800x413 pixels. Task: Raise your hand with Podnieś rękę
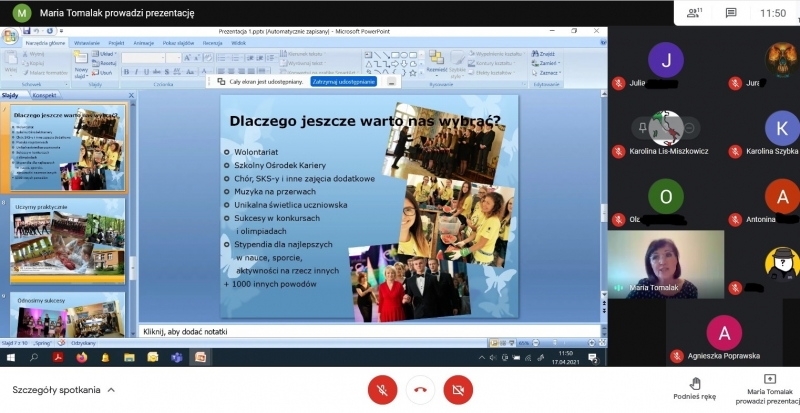694,389
